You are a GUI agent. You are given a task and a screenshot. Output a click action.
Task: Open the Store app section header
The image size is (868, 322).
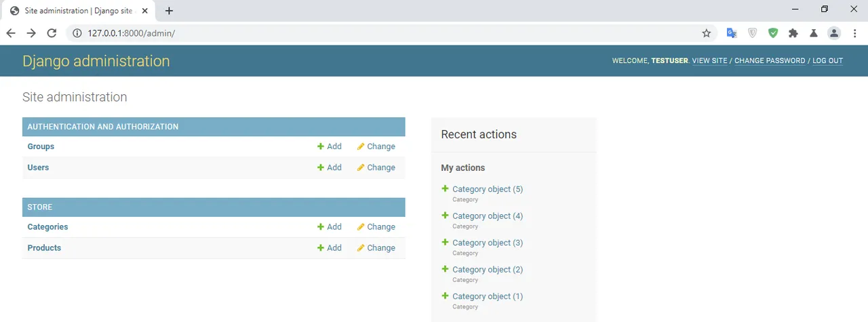(40, 207)
